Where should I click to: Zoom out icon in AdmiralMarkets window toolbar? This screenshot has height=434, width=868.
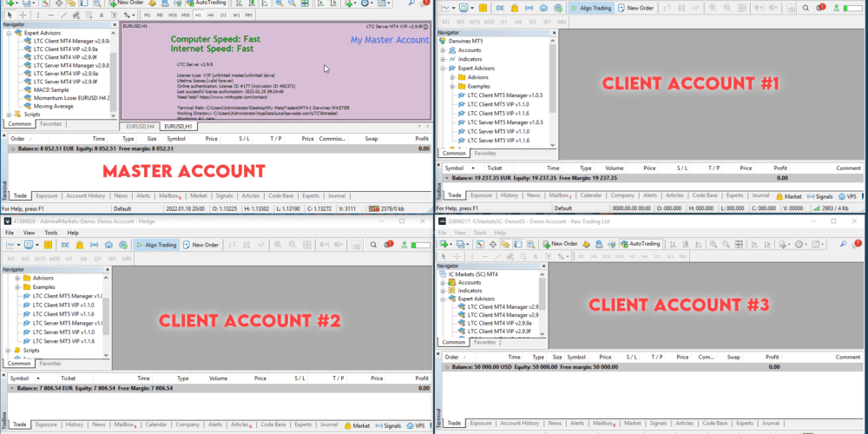[x=291, y=245]
